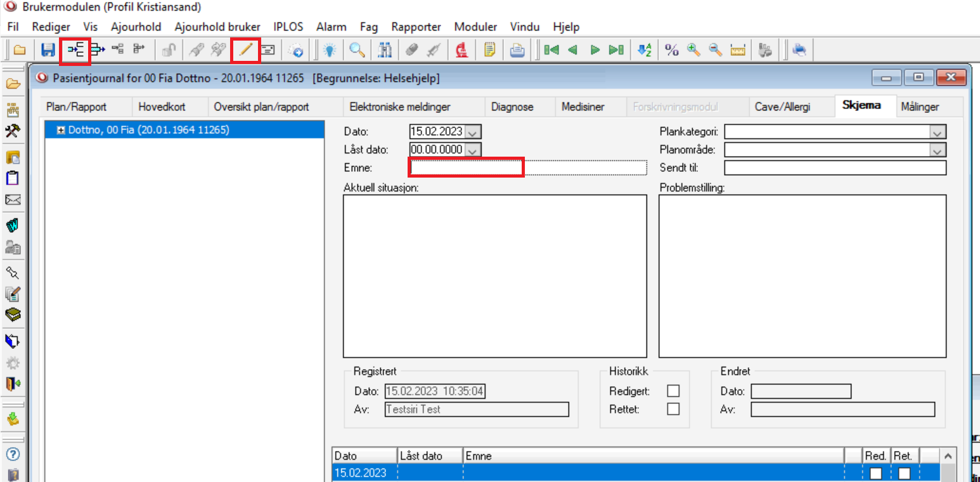Jump to last record green arrow
980x482 pixels.
pyautogui.click(x=616, y=49)
